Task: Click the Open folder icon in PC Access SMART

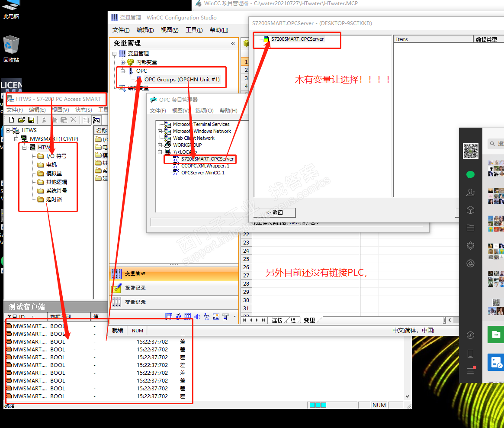Action: [21, 120]
